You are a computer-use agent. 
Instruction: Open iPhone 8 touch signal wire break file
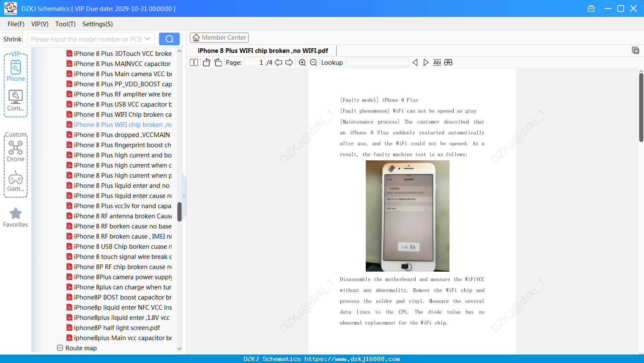tap(119, 256)
